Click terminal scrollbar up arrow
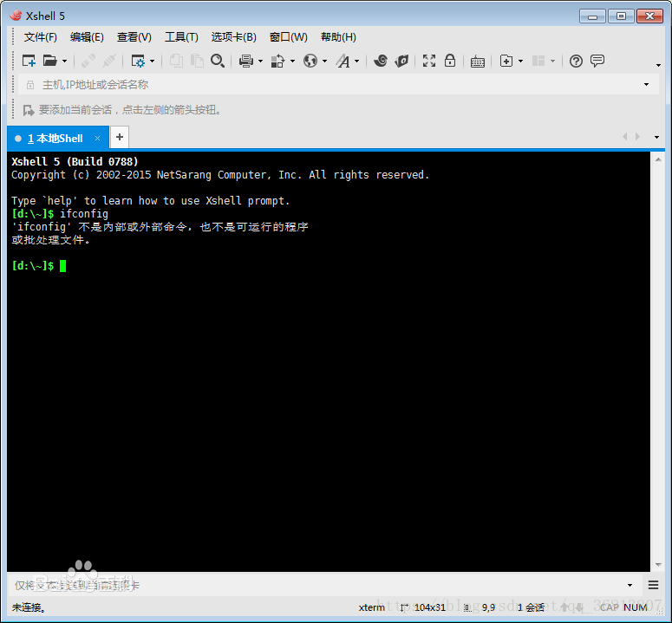 [x=658, y=159]
